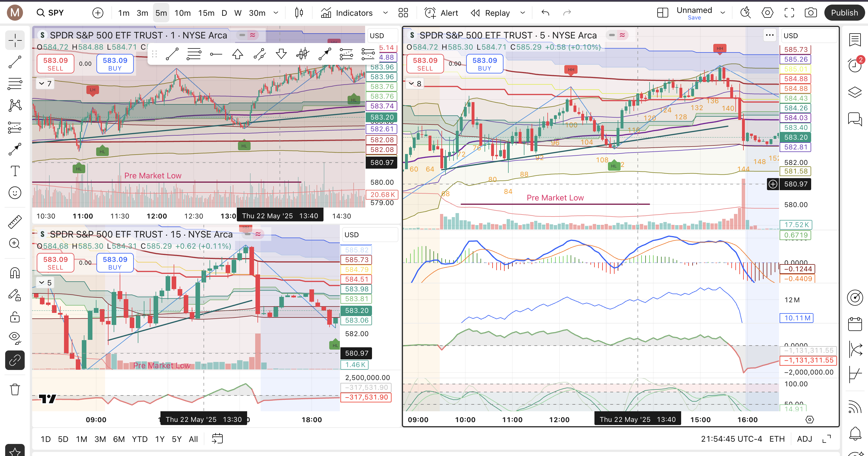Image resolution: width=868 pixels, height=456 pixels.
Task: Open USD currency selector on 15-minute chart
Action: 369,235
